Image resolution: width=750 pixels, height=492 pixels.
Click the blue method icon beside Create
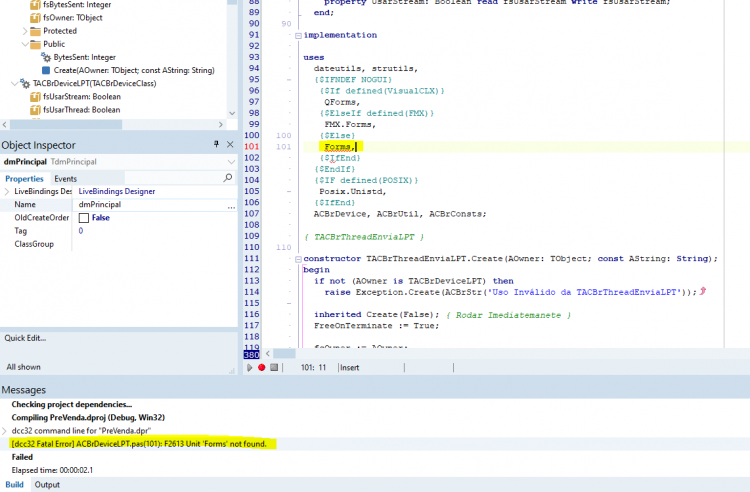point(46,70)
